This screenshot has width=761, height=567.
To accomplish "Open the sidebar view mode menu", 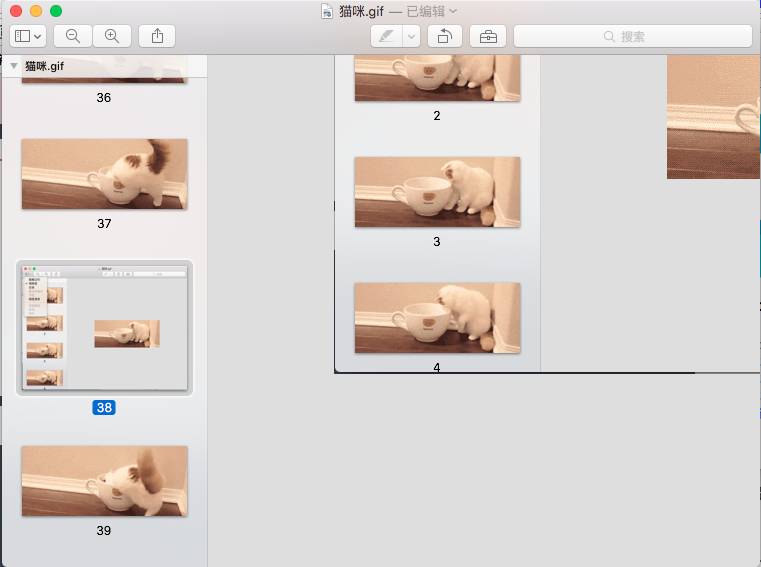I will coord(29,36).
